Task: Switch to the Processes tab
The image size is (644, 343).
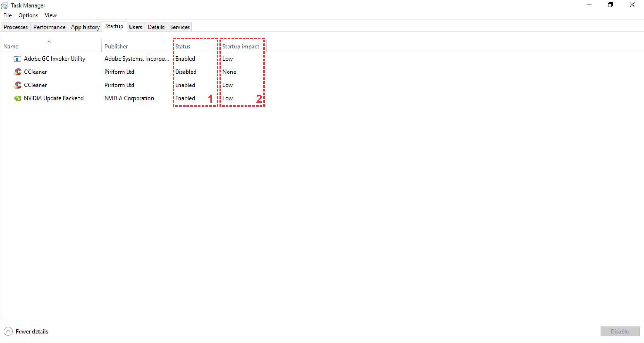Action: pos(15,27)
